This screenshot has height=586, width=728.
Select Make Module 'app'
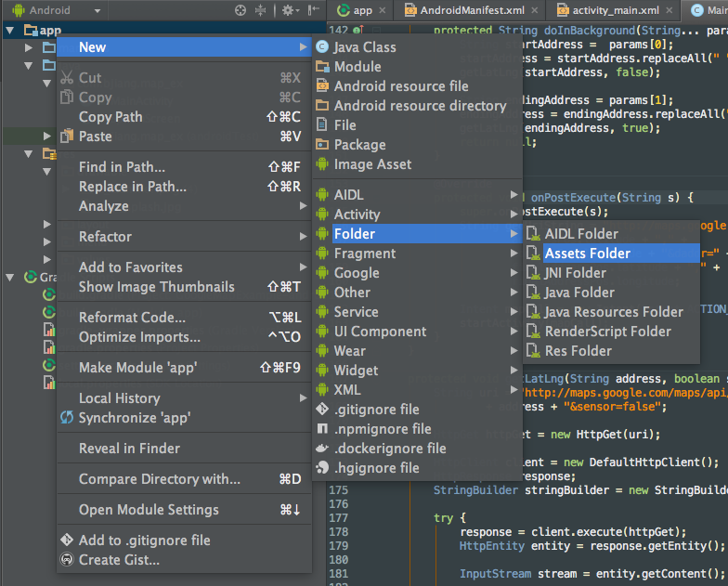coord(184,368)
